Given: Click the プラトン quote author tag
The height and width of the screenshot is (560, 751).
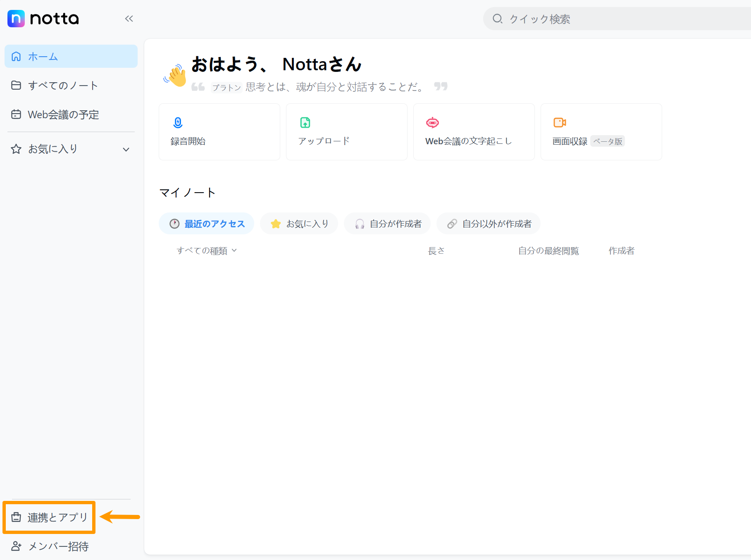Looking at the screenshot, I should pyautogui.click(x=226, y=87).
